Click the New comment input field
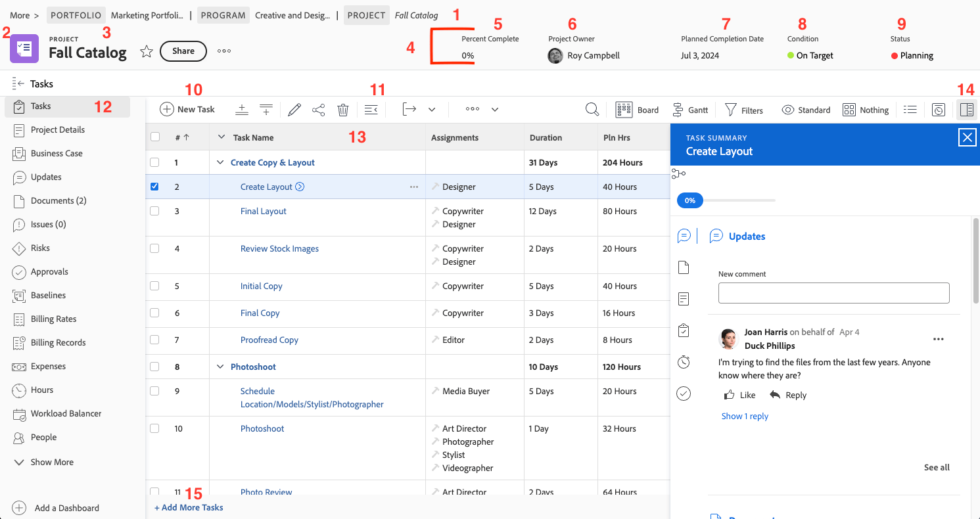 [x=833, y=292]
